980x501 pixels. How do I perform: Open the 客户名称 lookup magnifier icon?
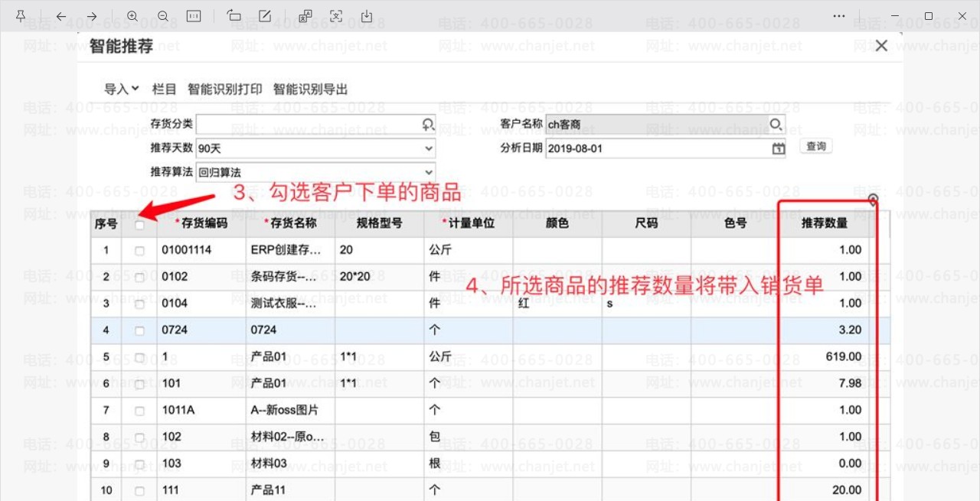click(776, 124)
